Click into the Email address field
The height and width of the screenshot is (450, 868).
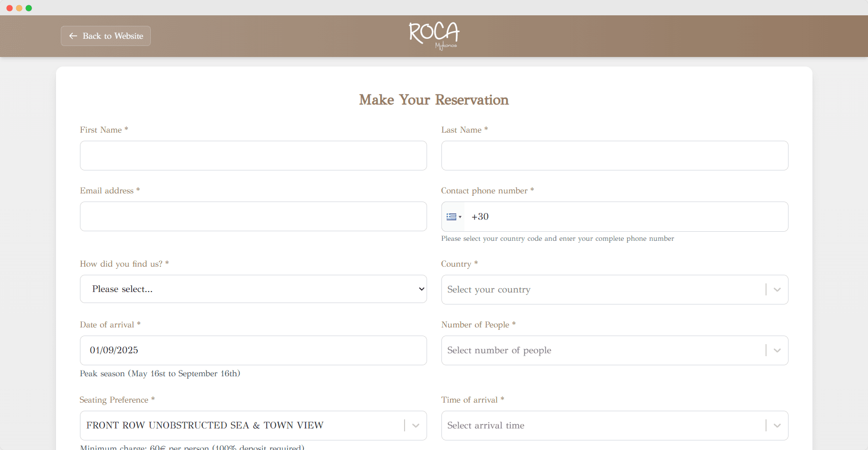(x=253, y=216)
